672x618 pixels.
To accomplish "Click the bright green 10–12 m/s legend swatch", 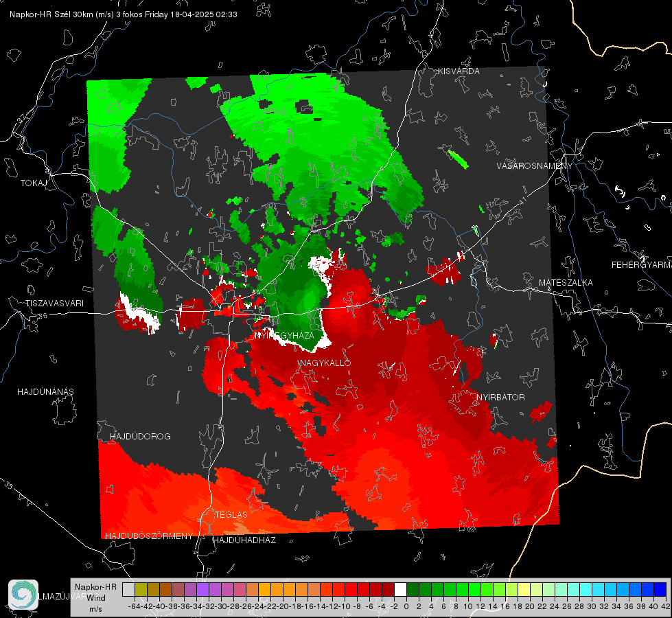I will 474,590.
